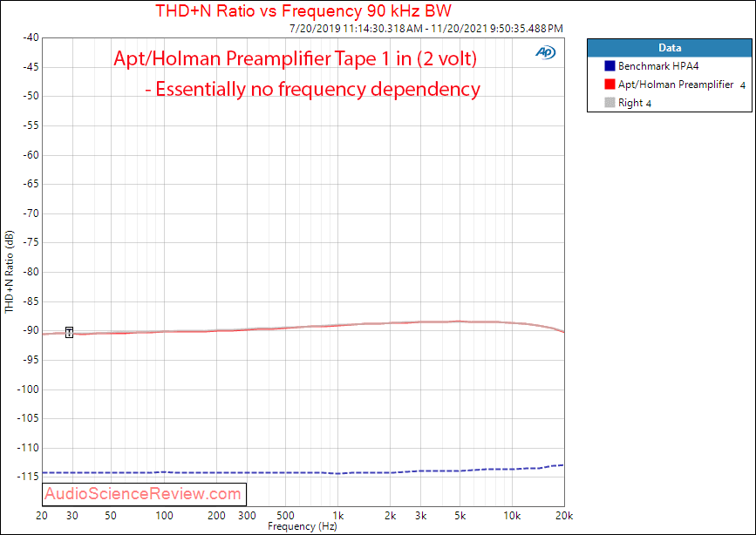Click the 20k tick label on frequency axis

point(564,516)
